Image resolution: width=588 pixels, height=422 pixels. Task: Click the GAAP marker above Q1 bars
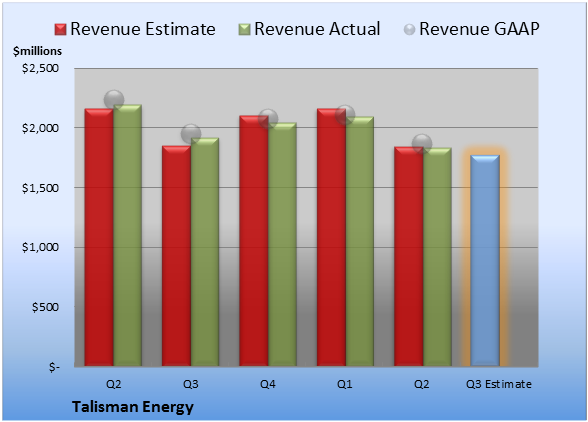[345, 115]
